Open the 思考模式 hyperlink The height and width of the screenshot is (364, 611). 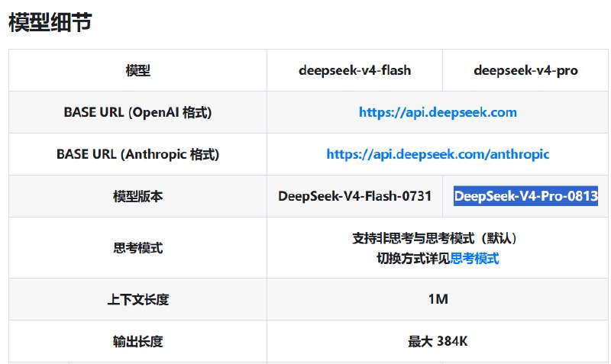[474, 258]
